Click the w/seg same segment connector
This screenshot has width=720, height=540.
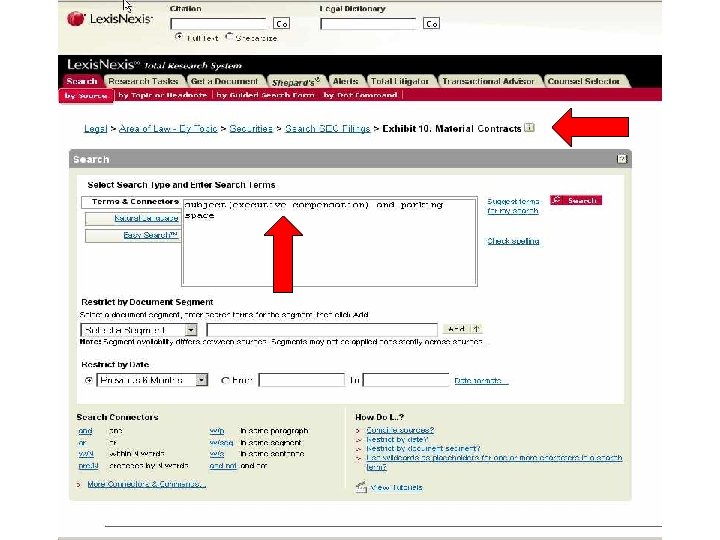221,443
